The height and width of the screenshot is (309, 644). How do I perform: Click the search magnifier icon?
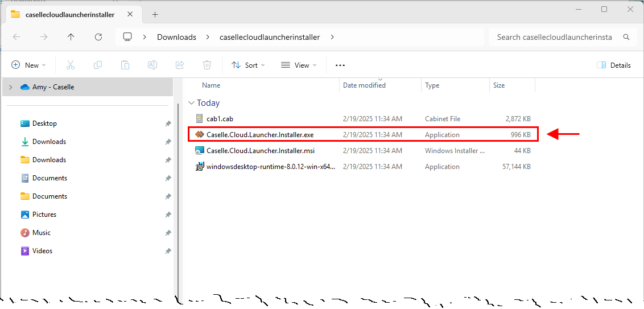(626, 37)
